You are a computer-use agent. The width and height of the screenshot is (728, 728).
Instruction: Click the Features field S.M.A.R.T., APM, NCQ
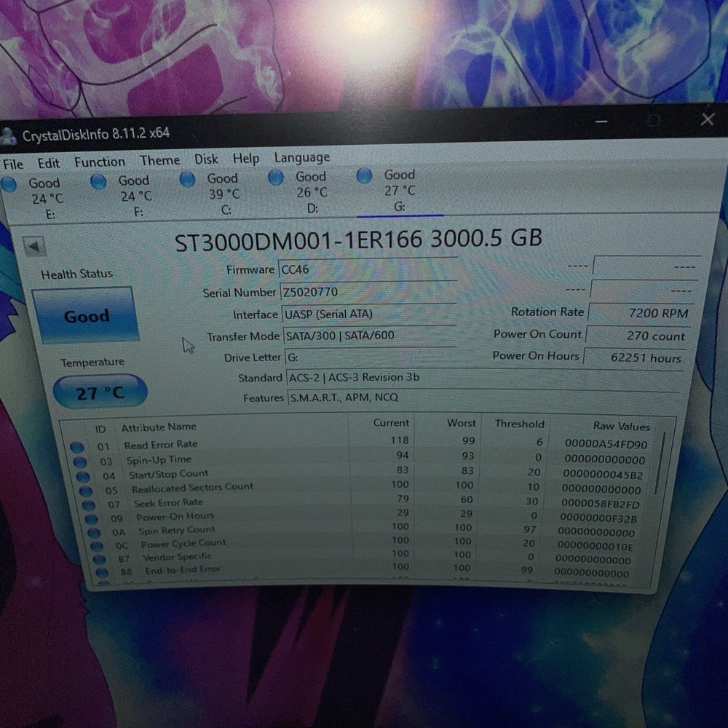484,397
